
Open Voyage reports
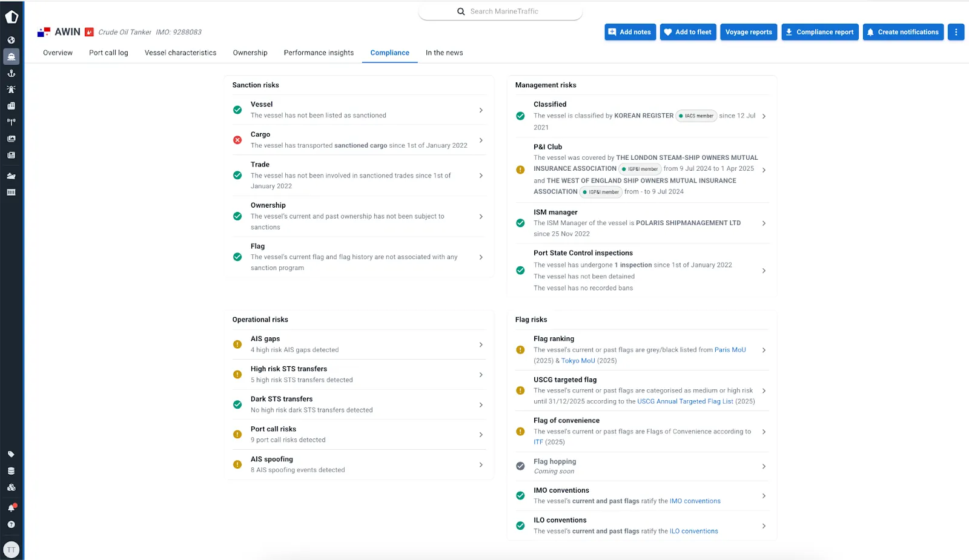tap(749, 32)
